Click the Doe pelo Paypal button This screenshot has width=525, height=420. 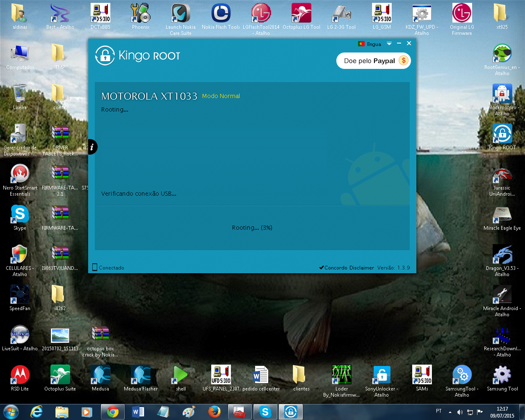[373, 61]
